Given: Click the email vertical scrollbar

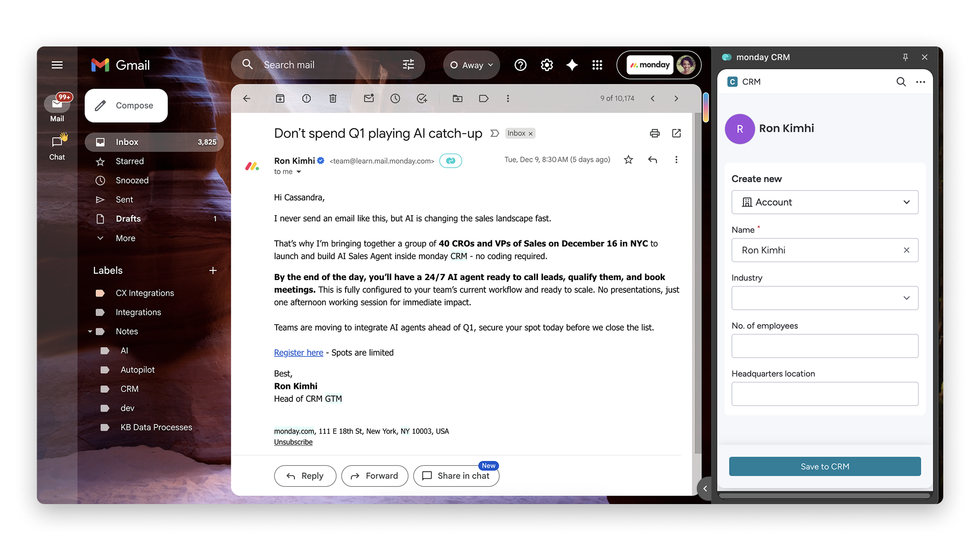Looking at the screenshot, I should [697, 283].
